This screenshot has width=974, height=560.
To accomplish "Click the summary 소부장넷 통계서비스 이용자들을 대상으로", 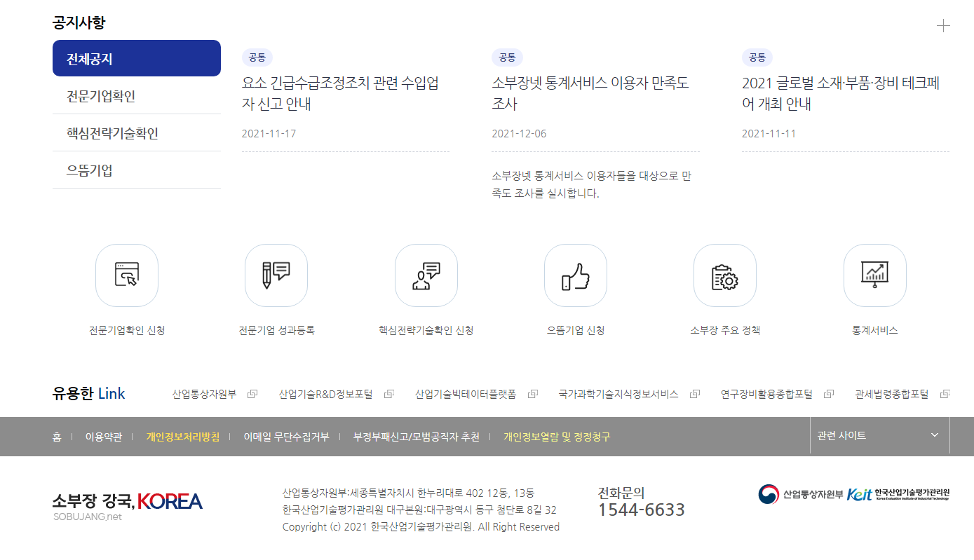I will [592, 184].
